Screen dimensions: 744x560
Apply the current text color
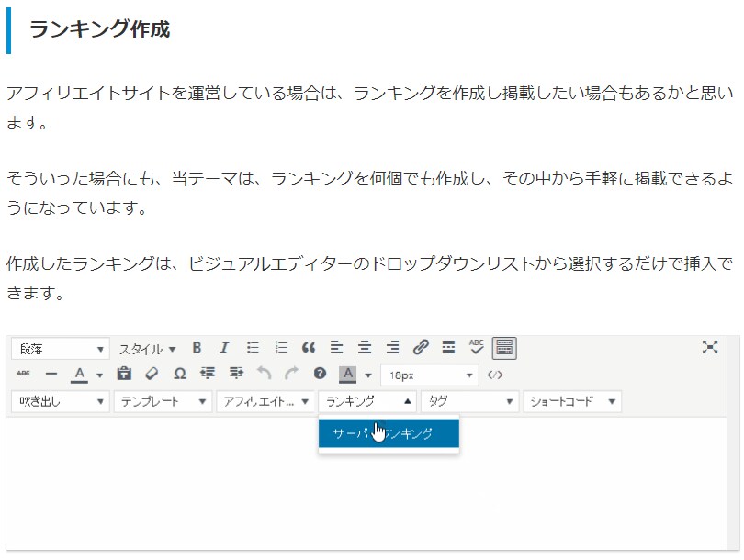click(79, 375)
